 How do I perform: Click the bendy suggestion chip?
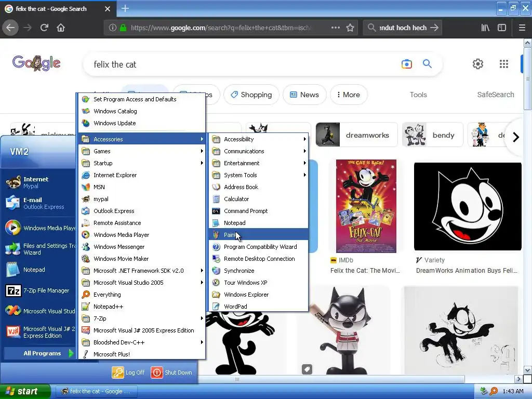point(433,135)
